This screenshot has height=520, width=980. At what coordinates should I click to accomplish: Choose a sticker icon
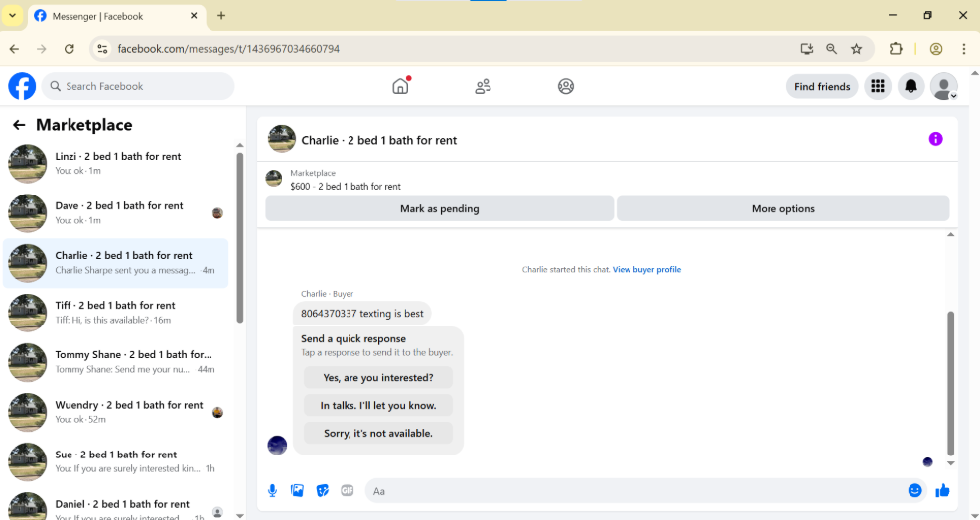(x=323, y=491)
